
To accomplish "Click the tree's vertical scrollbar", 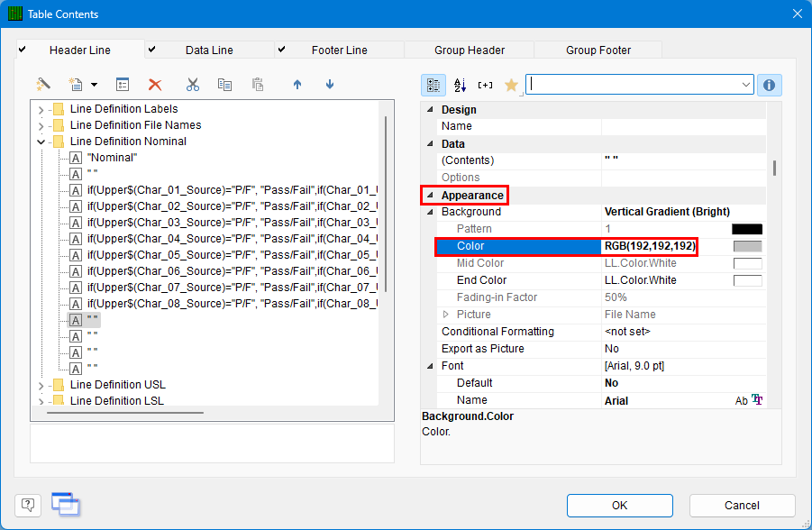I will coord(386,204).
